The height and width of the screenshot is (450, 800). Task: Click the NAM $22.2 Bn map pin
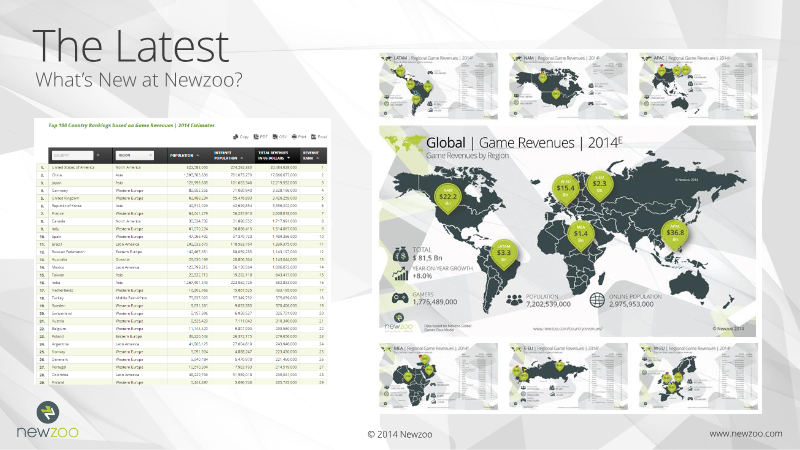448,198
